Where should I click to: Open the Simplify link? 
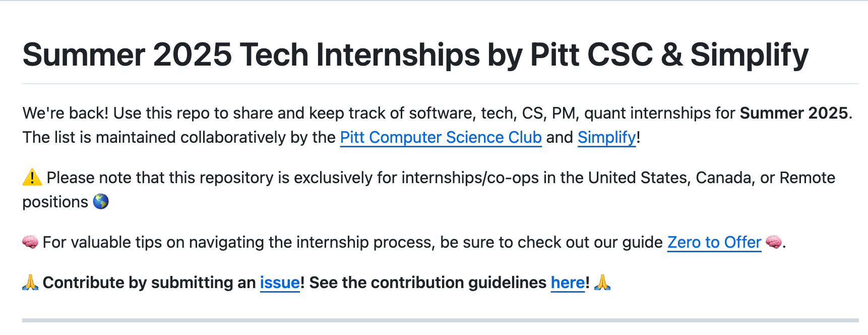pos(607,137)
